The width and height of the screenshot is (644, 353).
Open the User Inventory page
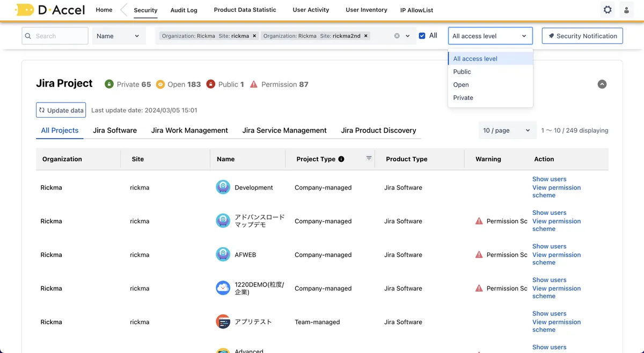(367, 10)
